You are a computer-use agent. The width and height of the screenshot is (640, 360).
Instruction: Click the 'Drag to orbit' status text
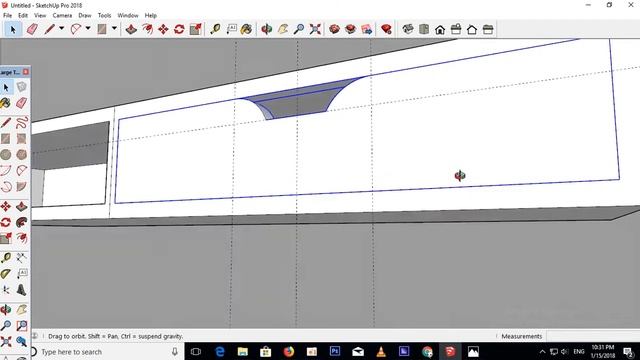pos(116,336)
